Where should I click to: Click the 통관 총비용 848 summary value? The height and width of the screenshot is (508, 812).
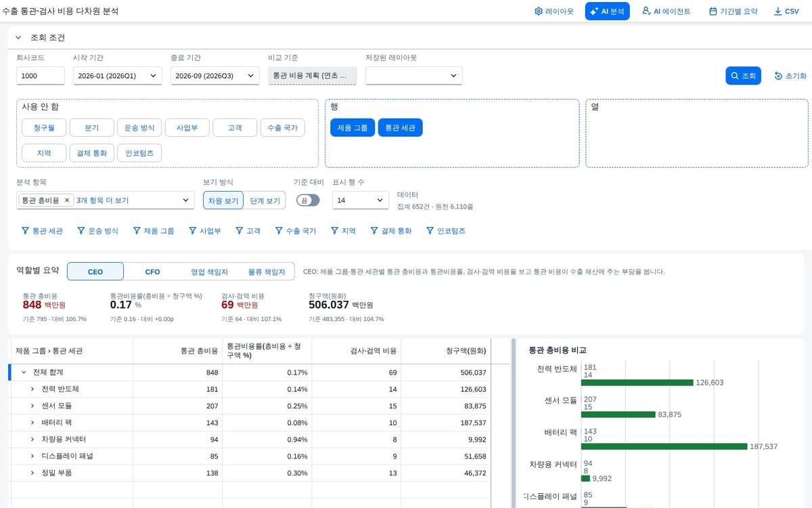coord(32,304)
